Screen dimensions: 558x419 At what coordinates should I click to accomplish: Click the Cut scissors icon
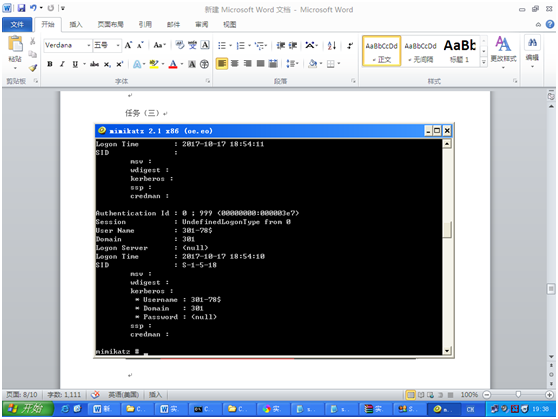tap(33, 41)
